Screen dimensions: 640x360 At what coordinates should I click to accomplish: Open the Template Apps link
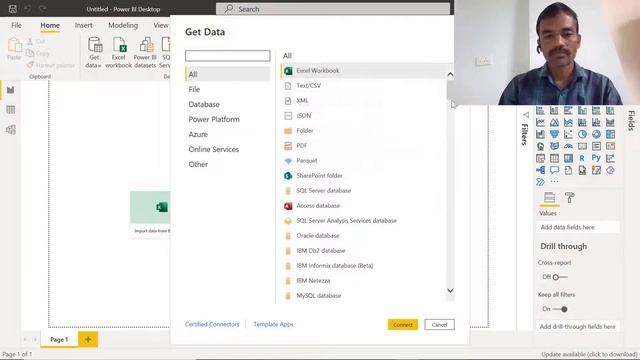click(273, 324)
